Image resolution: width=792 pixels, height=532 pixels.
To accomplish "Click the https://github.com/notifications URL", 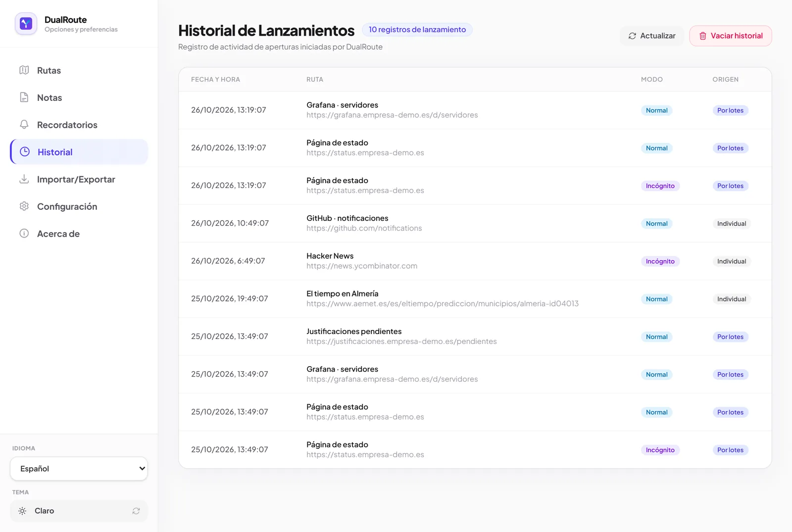I will tap(364, 228).
